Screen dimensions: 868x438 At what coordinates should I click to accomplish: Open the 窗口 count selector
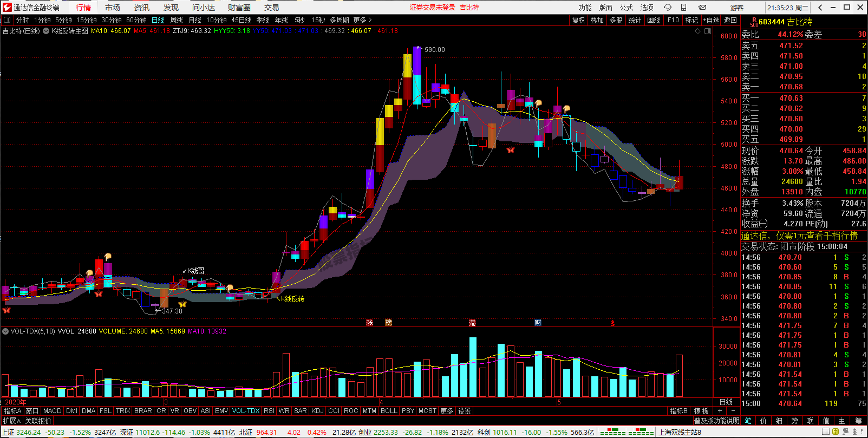32,411
